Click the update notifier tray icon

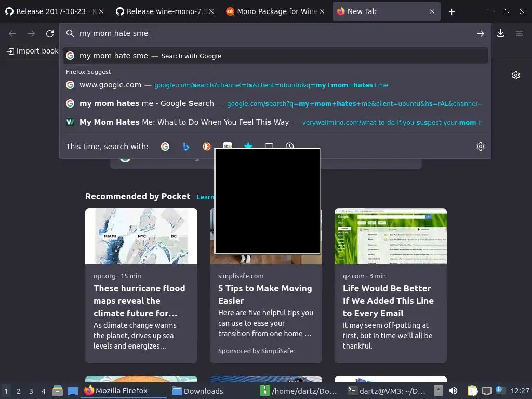click(500, 390)
